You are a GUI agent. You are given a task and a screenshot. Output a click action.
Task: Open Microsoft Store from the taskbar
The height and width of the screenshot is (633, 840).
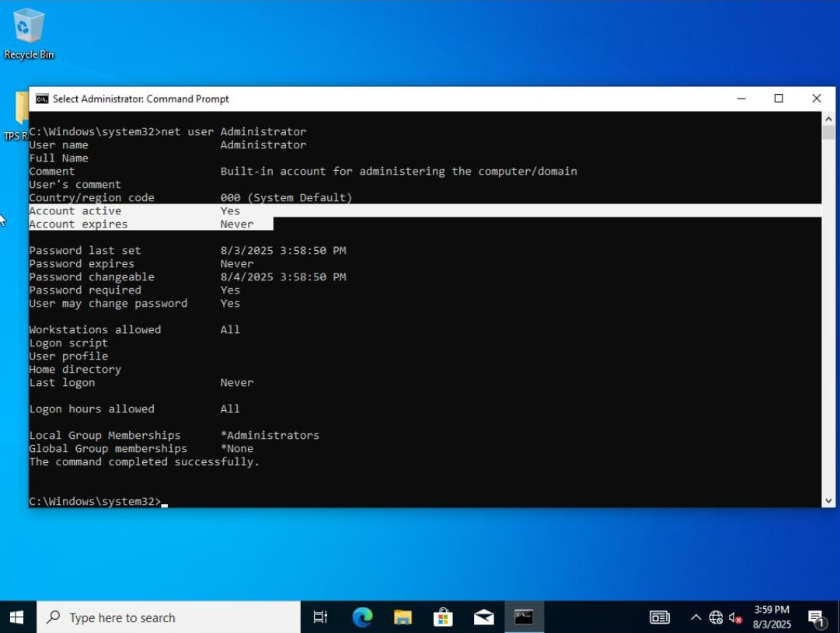(443, 617)
